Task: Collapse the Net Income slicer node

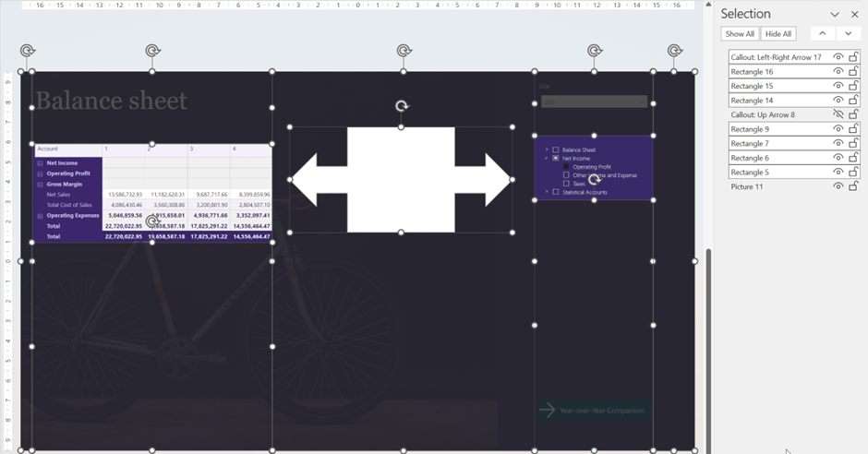Action: [x=547, y=158]
